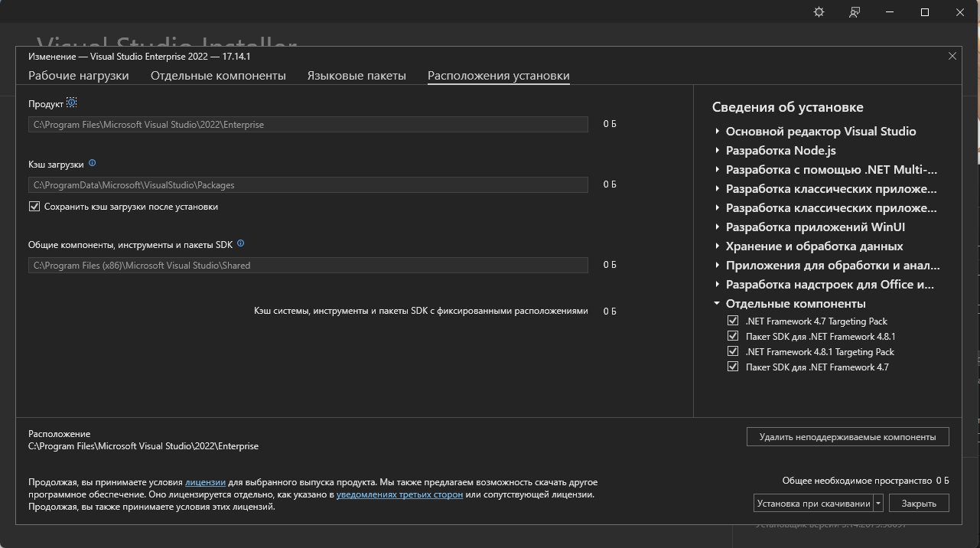Uncheck .NET Framework 4.7 Targeting Pack
The height and width of the screenshot is (548, 980).
pos(733,321)
